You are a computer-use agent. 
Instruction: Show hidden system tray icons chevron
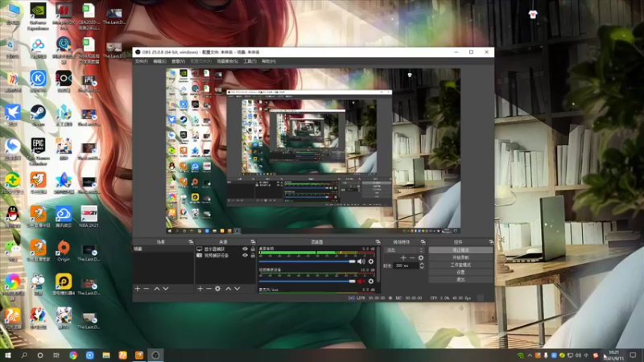coord(530,356)
